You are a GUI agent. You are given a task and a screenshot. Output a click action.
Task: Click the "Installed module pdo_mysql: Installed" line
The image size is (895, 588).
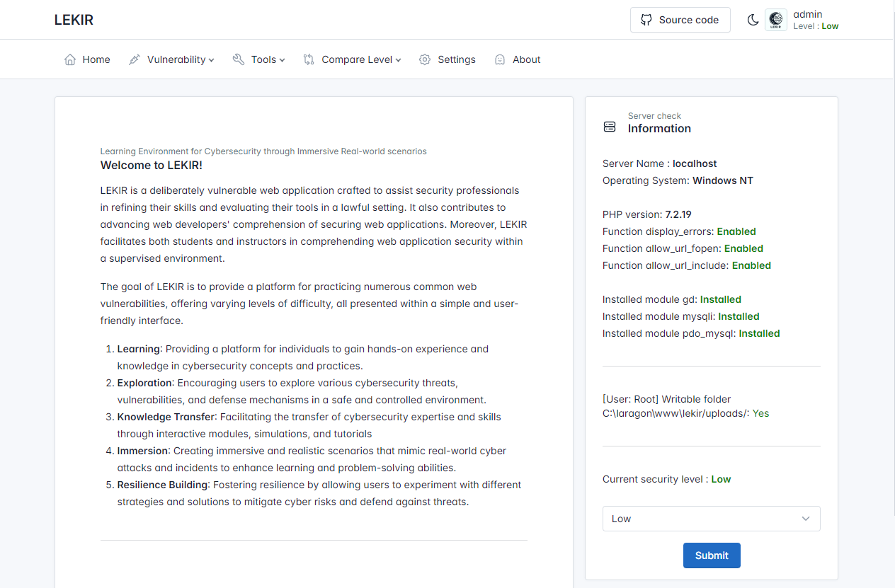[x=691, y=333]
